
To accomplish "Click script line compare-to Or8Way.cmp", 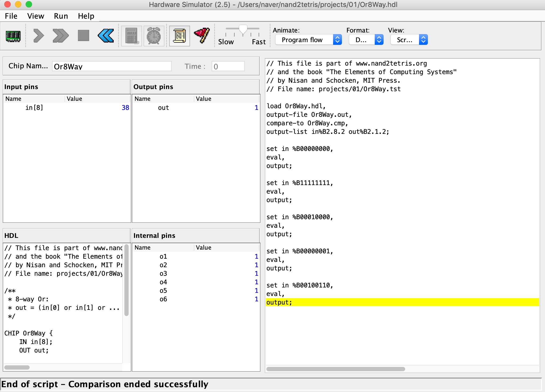I will click(x=307, y=123).
